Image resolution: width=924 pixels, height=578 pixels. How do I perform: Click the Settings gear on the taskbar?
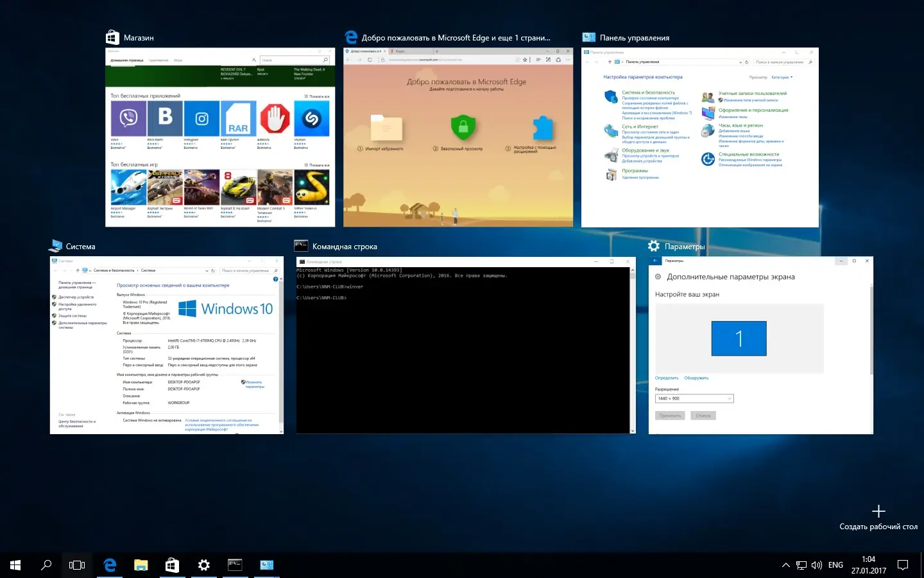point(203,565)
